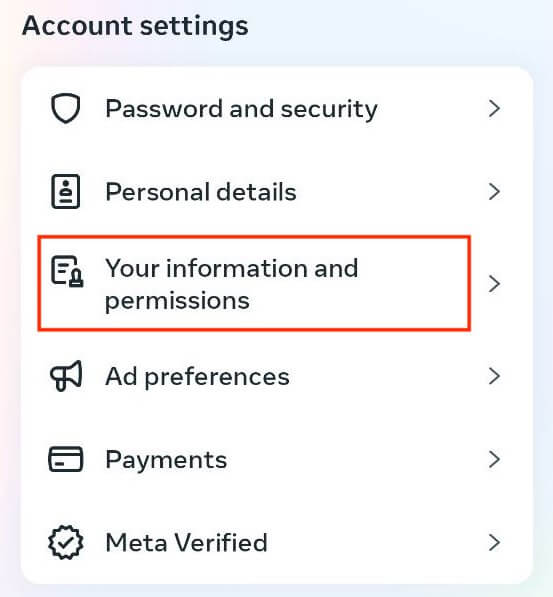
Task: Click the megaphone icon for Ad preferences
Action: click(x=66, y=376)
